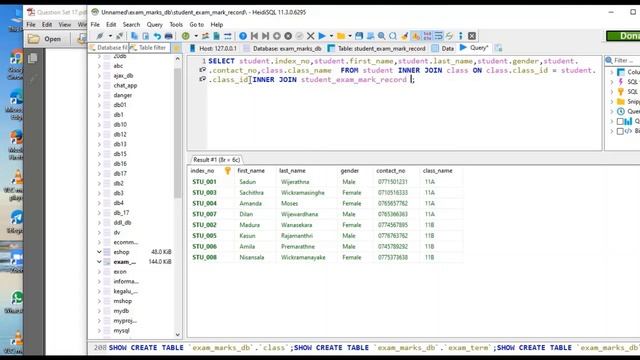Open the dropdown arrow beside the folder icon

(x=350, y=36)
